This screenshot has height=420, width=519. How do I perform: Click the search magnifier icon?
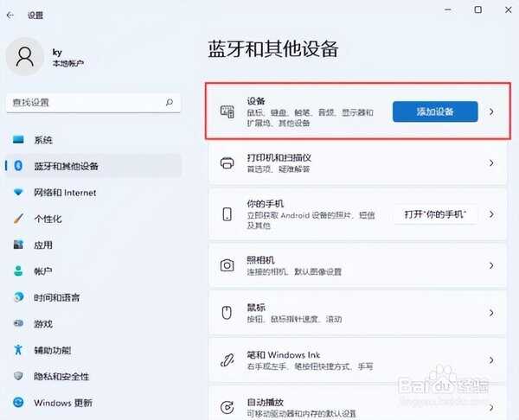pos(170,102)
